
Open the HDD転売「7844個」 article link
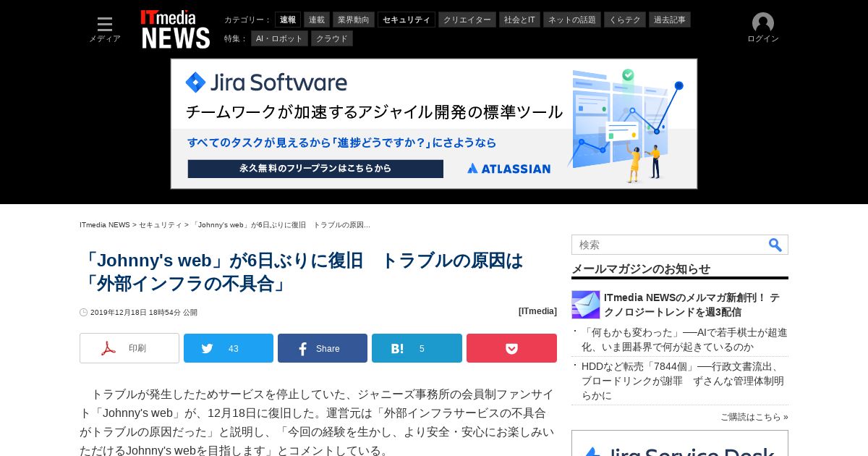pyautogui.click(x=683, y=381)
